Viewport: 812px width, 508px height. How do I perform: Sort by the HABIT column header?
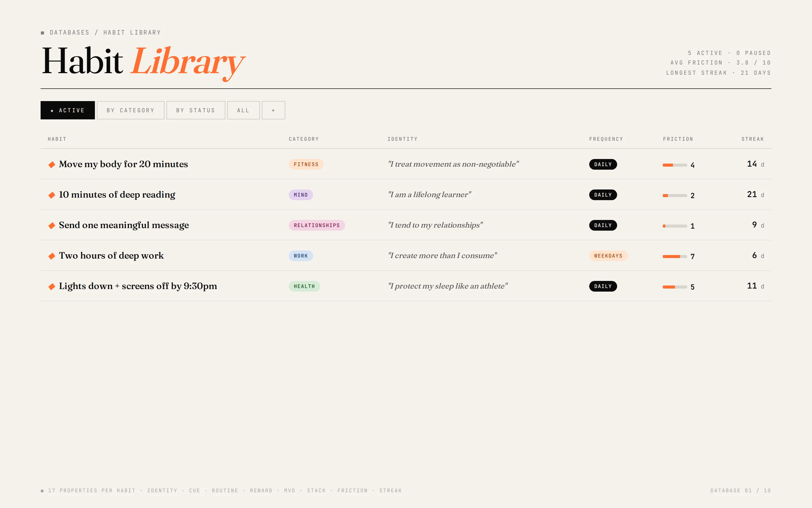click(x=57, y=139)
